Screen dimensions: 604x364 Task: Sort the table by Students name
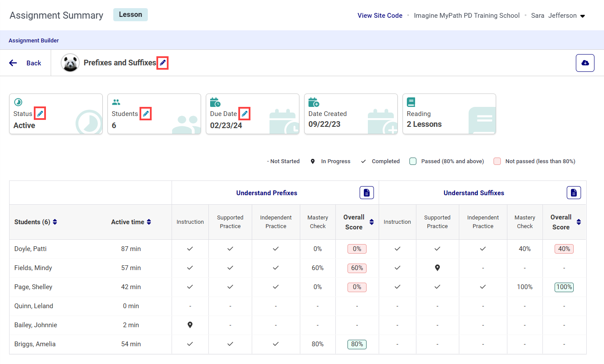point(55,222)
